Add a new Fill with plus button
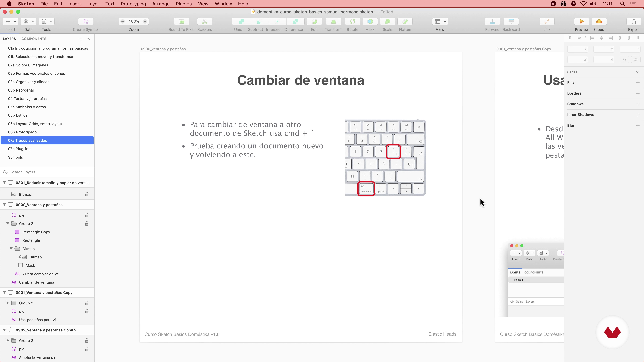Viewport: 644px width, 362px height. pos(637,82)
